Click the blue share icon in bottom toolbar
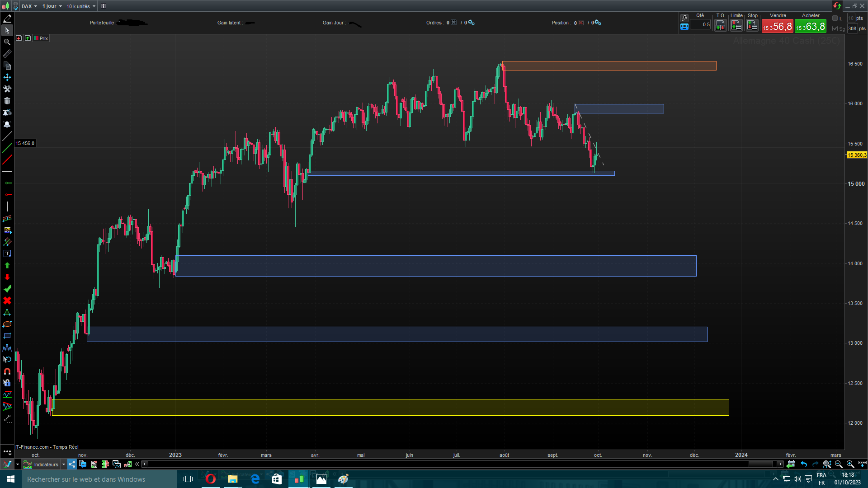868x488 pixels. 72,464
